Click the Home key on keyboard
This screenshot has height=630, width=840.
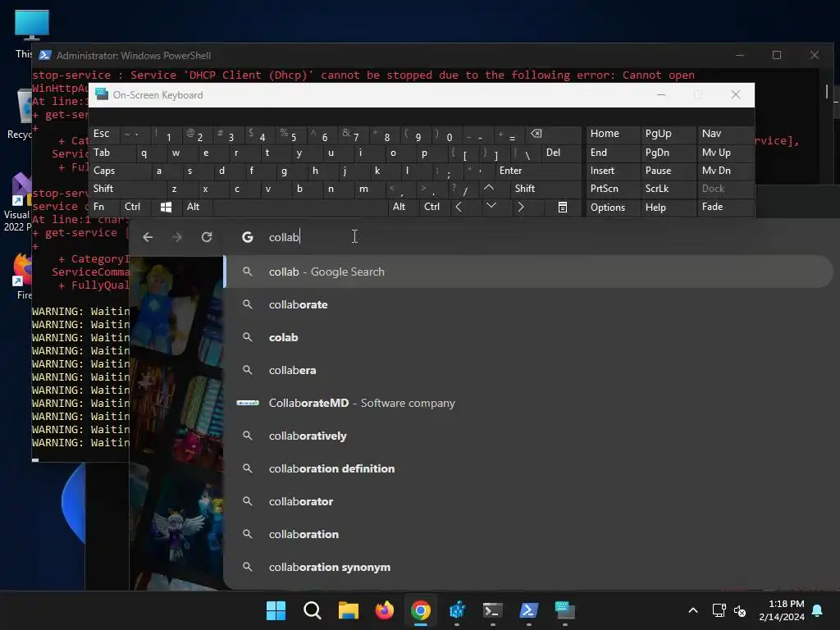tap(613, 134)
